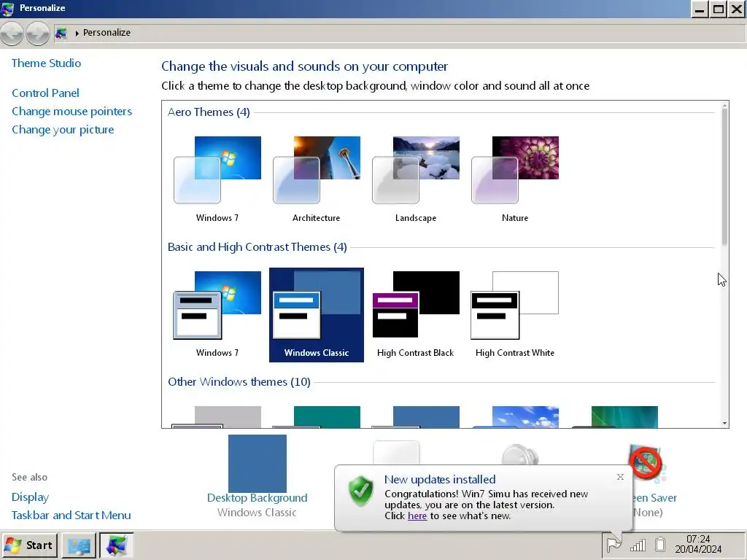Select the Aero Windows 7 theme
Image resolution: width=747 pixels, height=560 pixels.
click(x=217, y=179)
